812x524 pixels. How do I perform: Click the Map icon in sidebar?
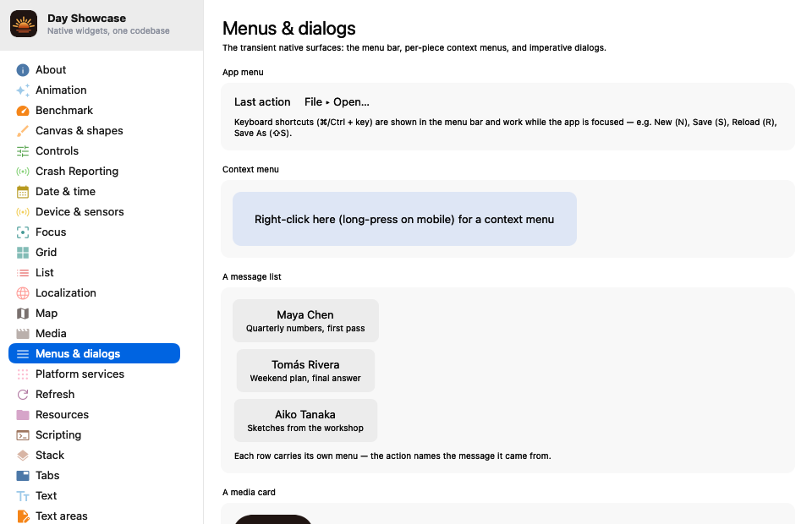coord(23,314)
